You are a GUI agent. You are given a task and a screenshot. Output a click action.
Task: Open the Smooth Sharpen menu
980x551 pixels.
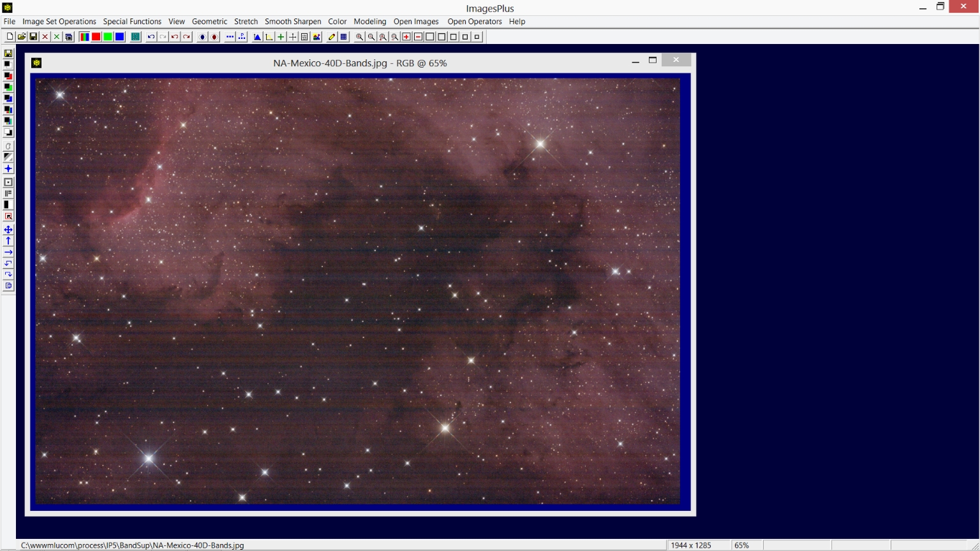click(293, 22)
